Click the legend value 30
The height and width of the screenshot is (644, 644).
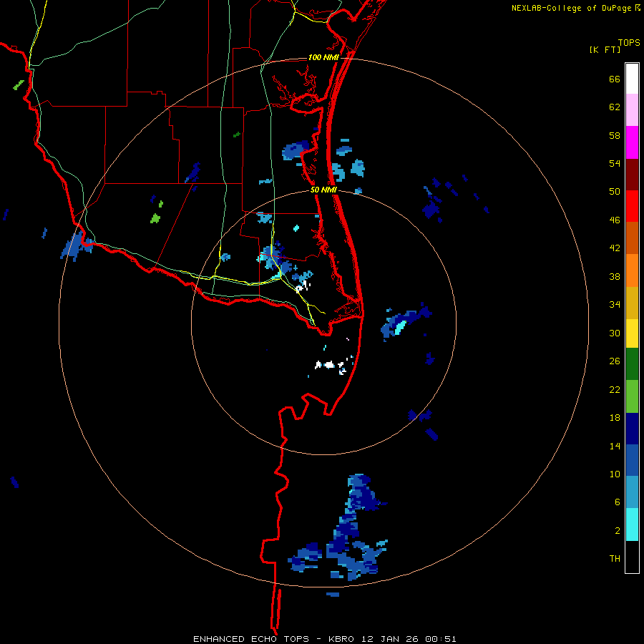point(615,333)
